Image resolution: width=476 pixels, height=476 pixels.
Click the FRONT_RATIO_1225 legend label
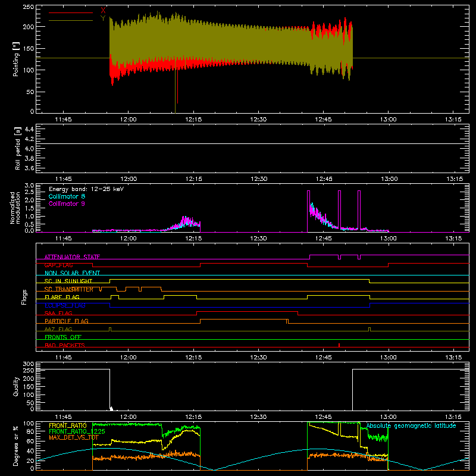point(77,431)
